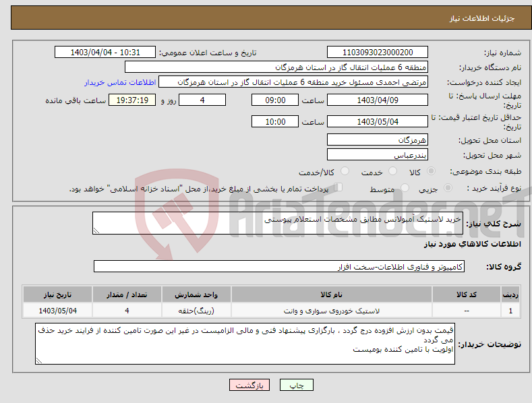Click the table date cell 1403/05/04
532x403 pixels.
pyautogui.click(x=57, y=311)
